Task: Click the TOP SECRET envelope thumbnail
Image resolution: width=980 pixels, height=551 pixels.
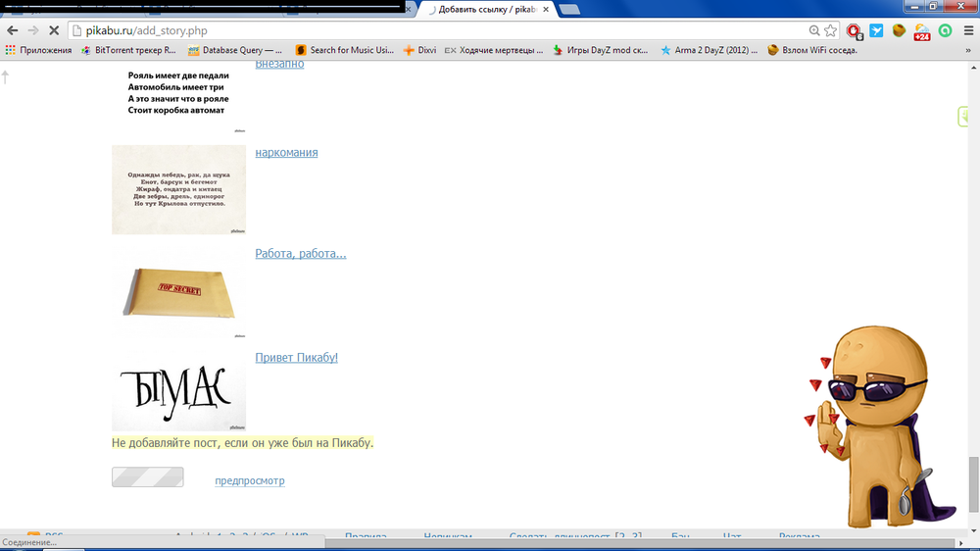Action: [178, 292]
